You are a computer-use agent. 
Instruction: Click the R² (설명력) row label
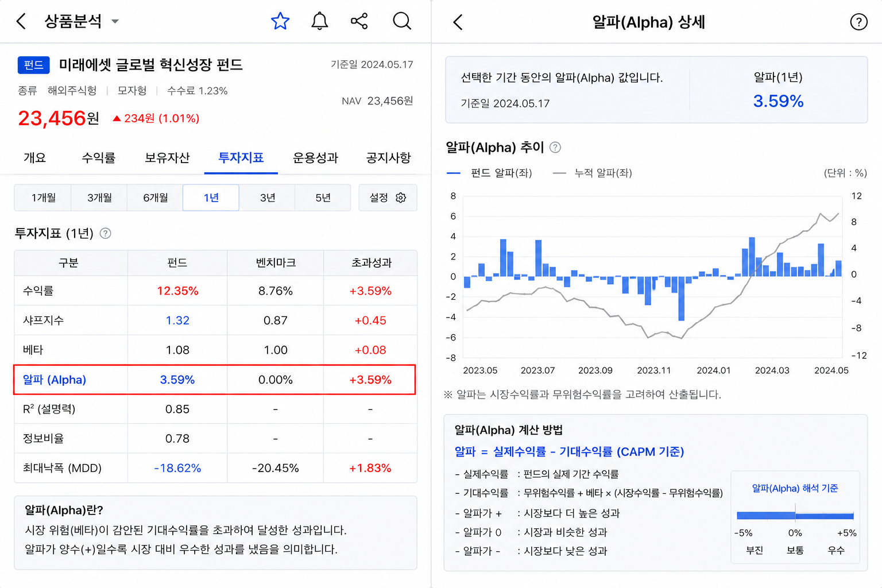[x=49, y=409]
